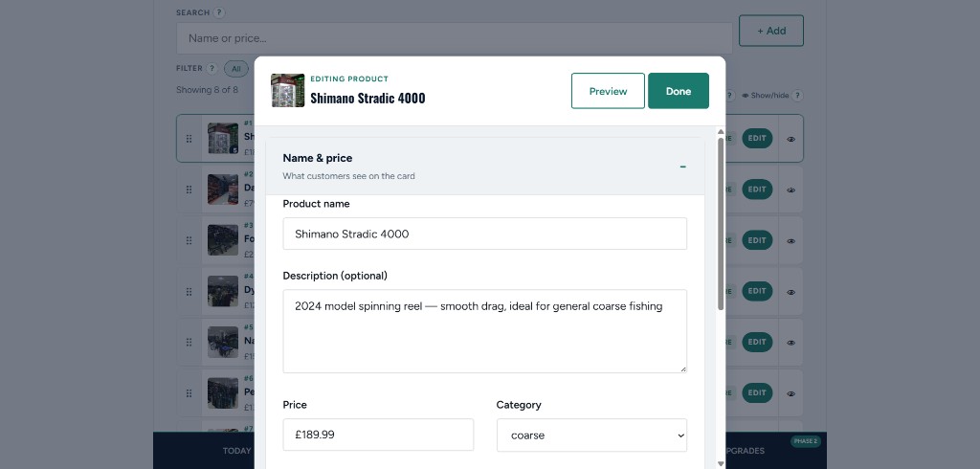Viewport: 980px width, 469px height.
Task: Click the help icon next to FILTER
Action: (212, 69)
